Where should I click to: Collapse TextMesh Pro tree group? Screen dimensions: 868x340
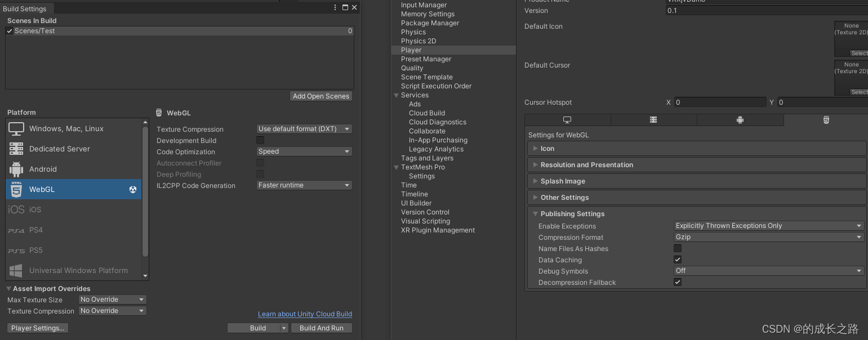[x=397, y=167]
